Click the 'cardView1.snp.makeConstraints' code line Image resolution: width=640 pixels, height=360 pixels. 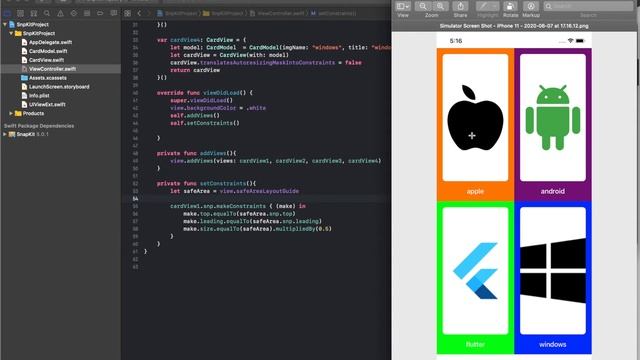tap(238, 206)
